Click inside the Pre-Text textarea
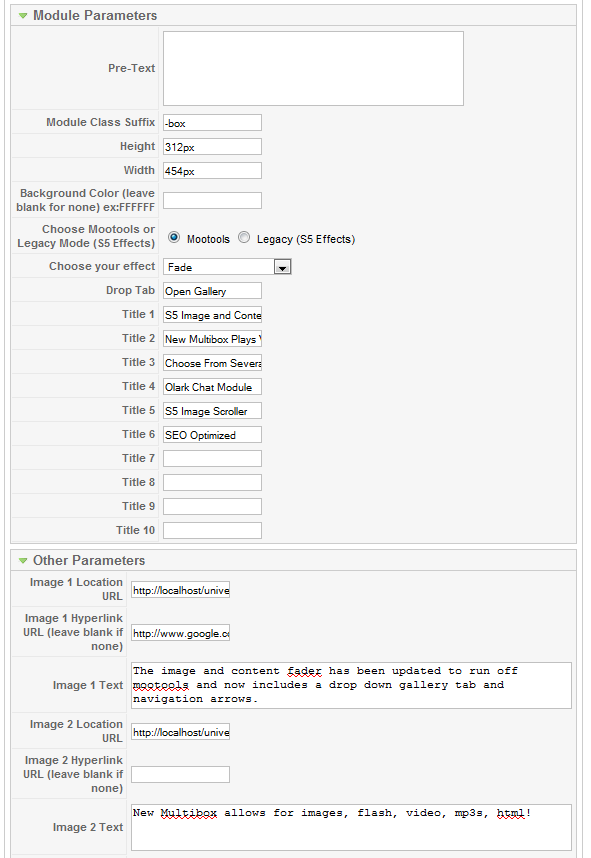Screen dimensions: 591x858 [313, 68]
